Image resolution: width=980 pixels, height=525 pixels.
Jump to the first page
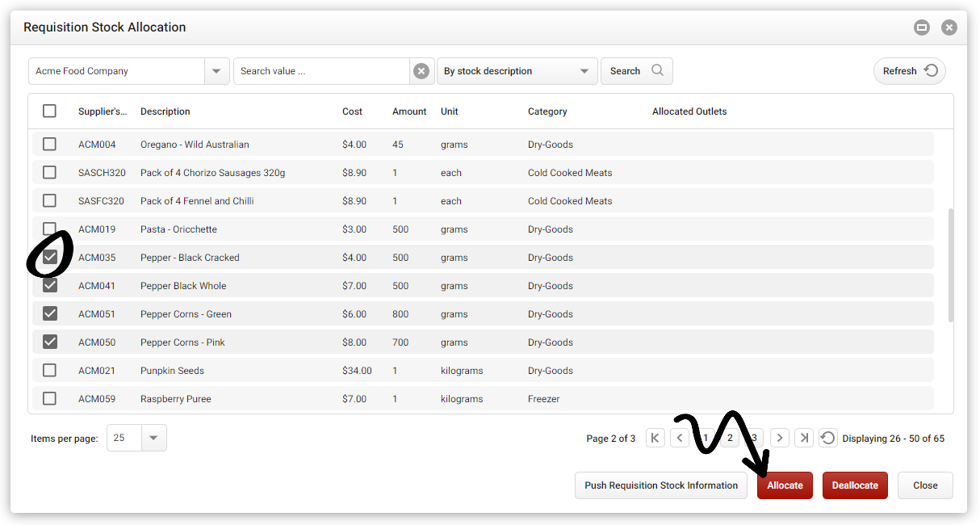click(655, 437)
